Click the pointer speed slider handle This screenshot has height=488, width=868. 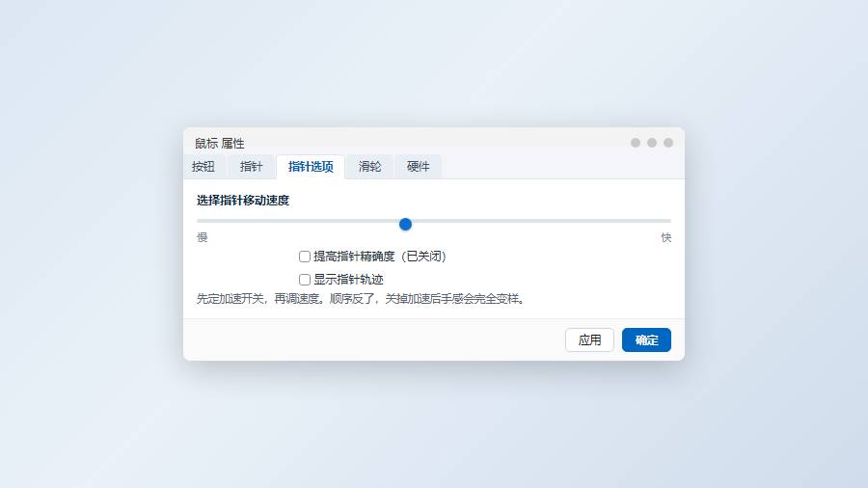pyautogui.click(x=405, y=224)
